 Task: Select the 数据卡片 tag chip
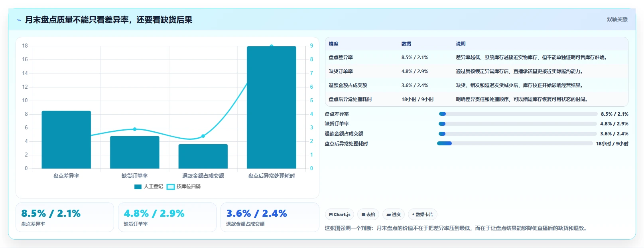(423, 214)
